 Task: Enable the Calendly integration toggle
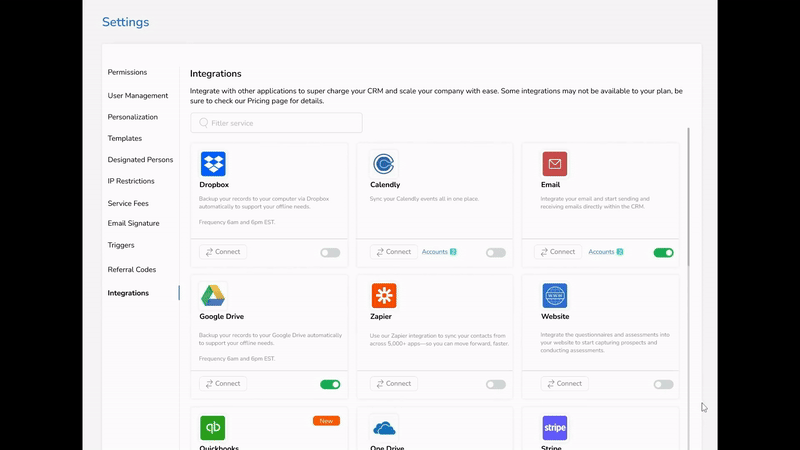496,253
